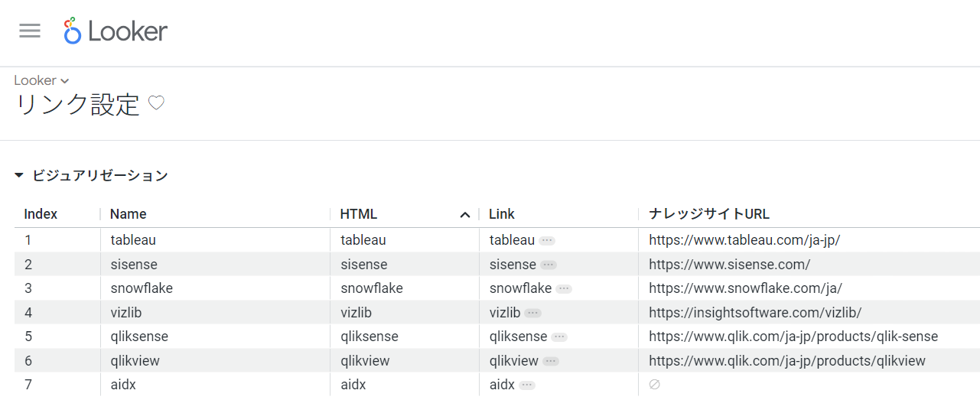The width and height of the screenshot is (980, 413).
Task: Sort by the HTML column ascending arrow
Action: point(464,215)
